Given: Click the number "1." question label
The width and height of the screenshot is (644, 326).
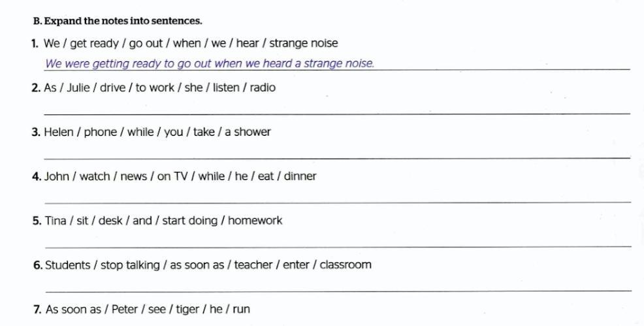Looking at the screenshot, I should coord(35,44).
